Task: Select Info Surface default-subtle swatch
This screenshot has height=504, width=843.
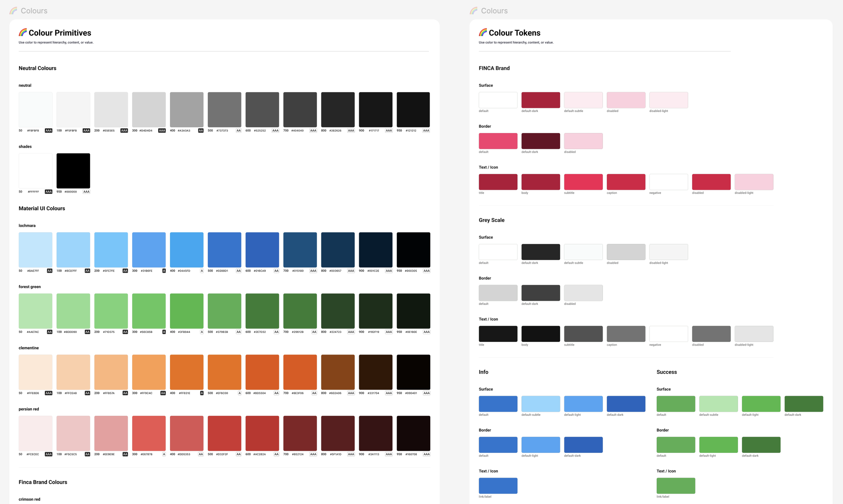Action: point(541,404)
